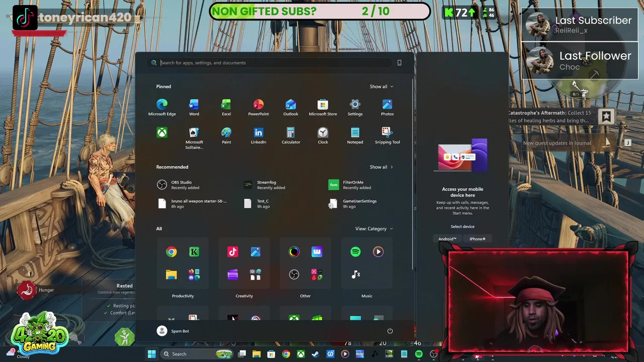
Task: Open the colorful ring app in Other category
Action: coord(294,252)
